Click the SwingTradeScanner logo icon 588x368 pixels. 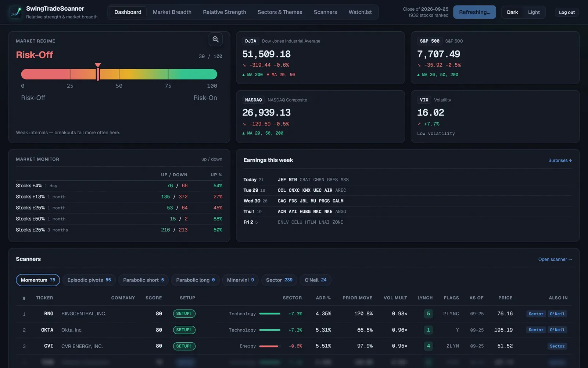tap(15, 12)
